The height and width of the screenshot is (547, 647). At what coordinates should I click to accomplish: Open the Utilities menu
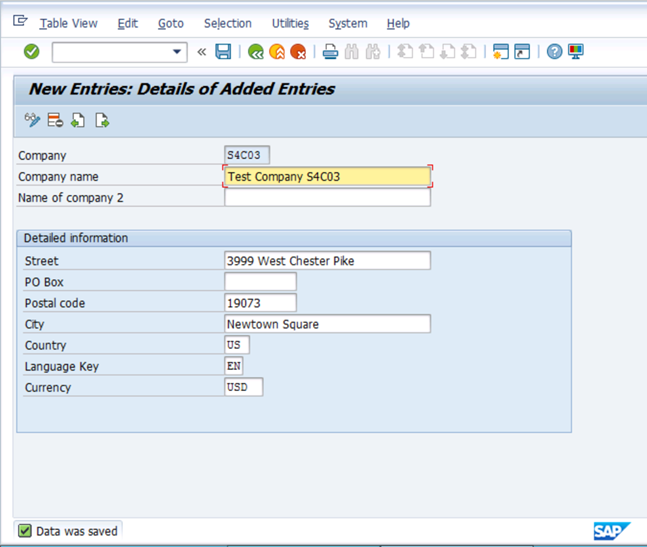pos(290,24)
